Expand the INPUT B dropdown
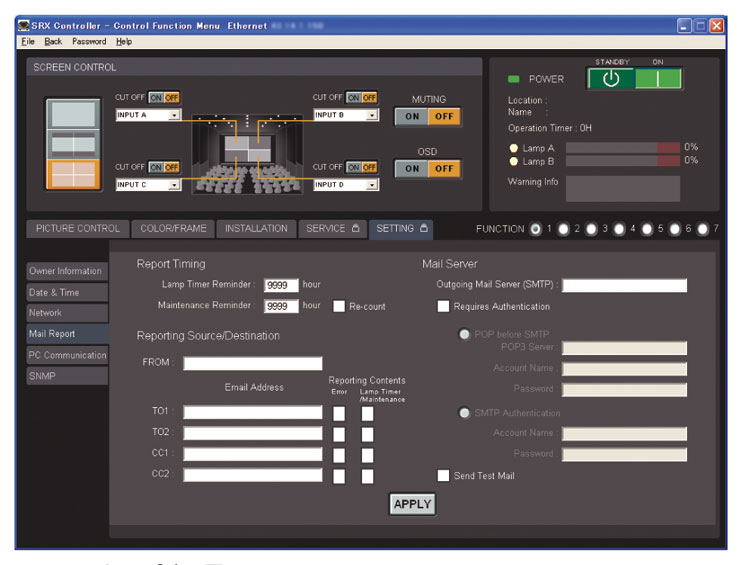The width and height of the screenshot is (740, 565). (372, 115)
